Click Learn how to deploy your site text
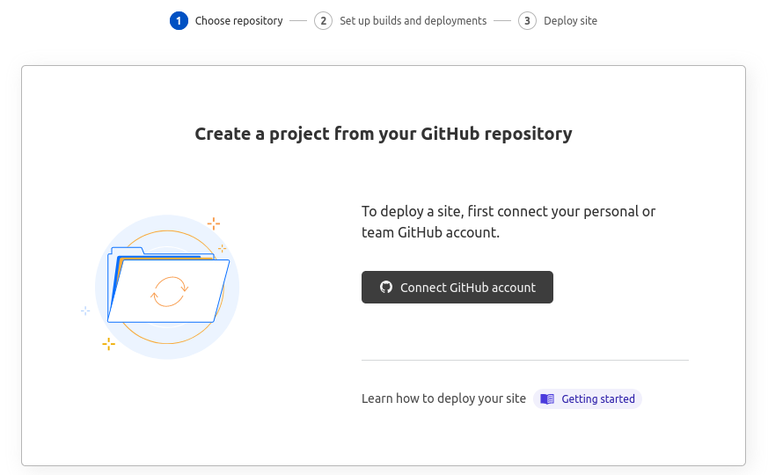 (x=443, y=399)
